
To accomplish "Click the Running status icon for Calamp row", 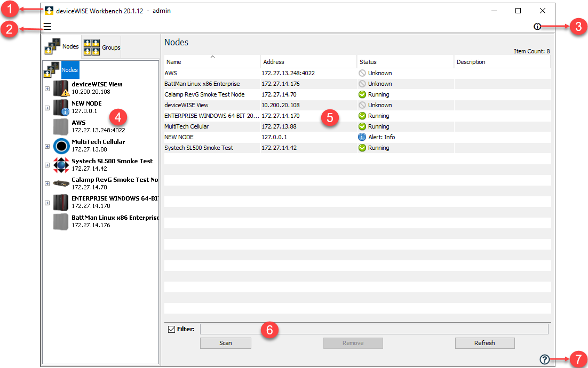I will coord(362,94).
